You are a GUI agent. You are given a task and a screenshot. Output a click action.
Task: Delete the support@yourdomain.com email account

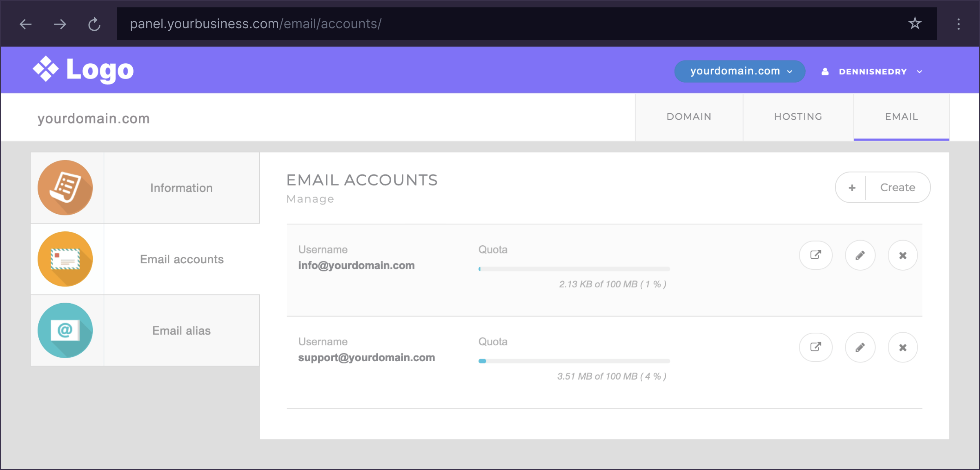pyautogui.click(x=902, y=347)
